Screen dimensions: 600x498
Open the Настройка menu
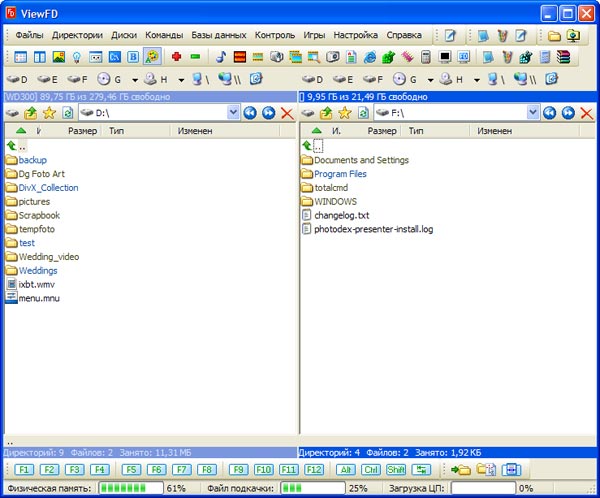tap(355, 35)
